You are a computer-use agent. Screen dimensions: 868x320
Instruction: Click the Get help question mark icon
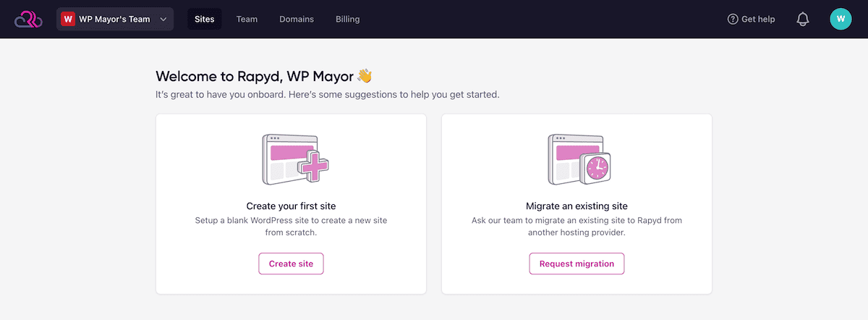(733, 20)
